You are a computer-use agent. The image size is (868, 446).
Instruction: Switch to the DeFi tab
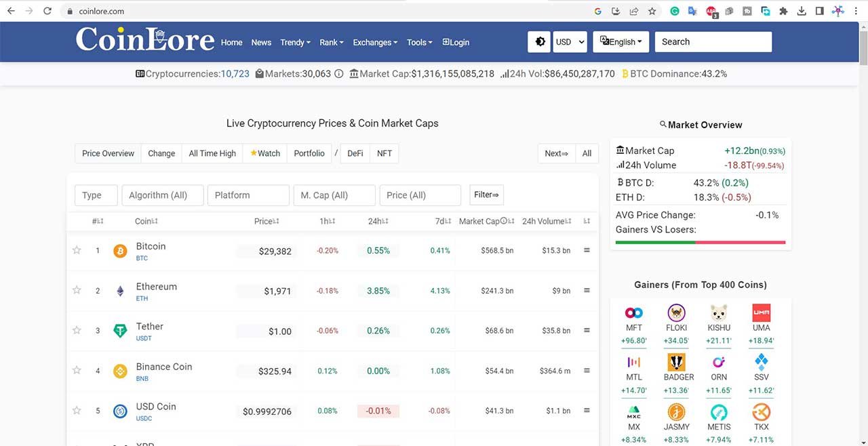355,153
